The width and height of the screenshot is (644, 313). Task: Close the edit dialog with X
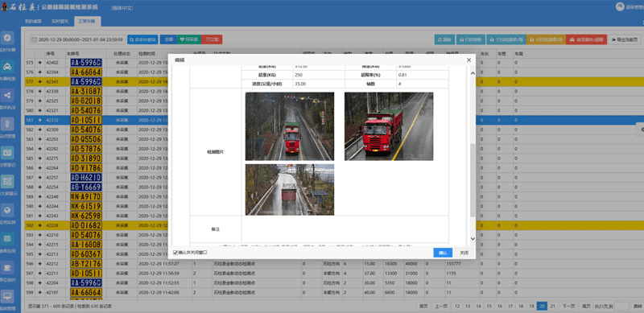coord(469,60)
